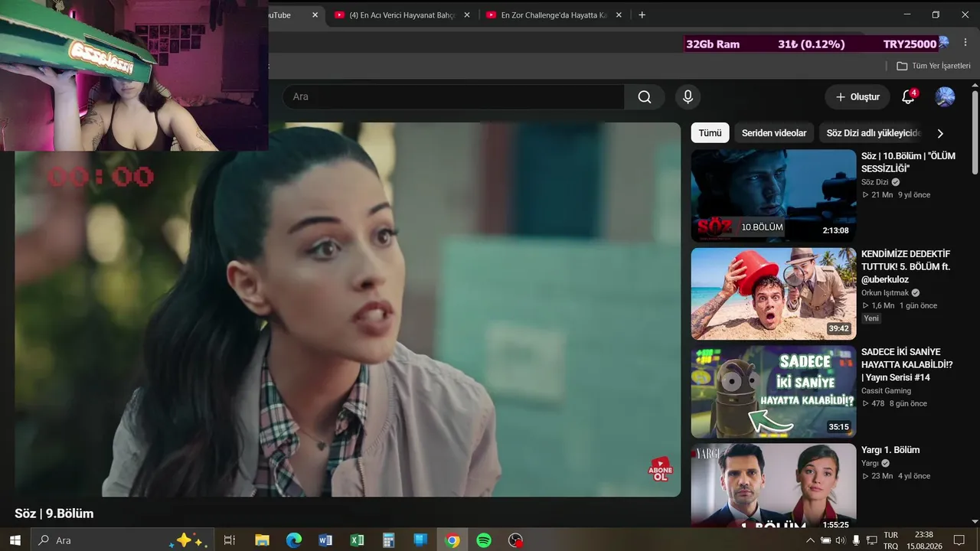Open the YouTube account avatar menu
This screenshot has width=980, height=551.
pyautogui.click(x=945, y=96)
